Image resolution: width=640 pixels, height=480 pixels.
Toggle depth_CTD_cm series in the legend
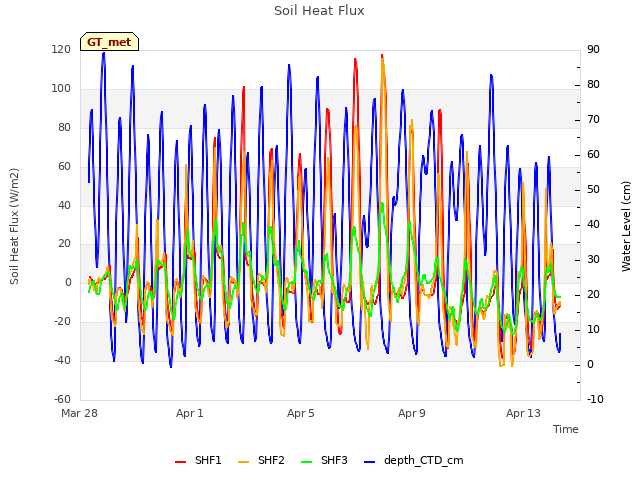point(413,460)
